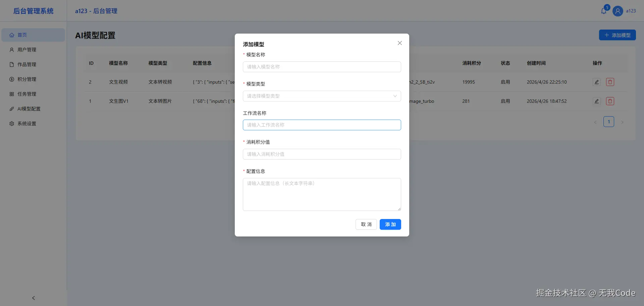Click the 后台管理系统 logo title
Screen dimensions: 644x306
pyautogui.click(x=33, y=11)
